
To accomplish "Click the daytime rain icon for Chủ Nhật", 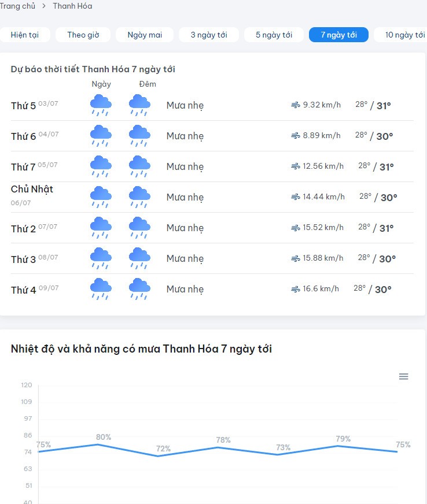I will click(101, 197).
